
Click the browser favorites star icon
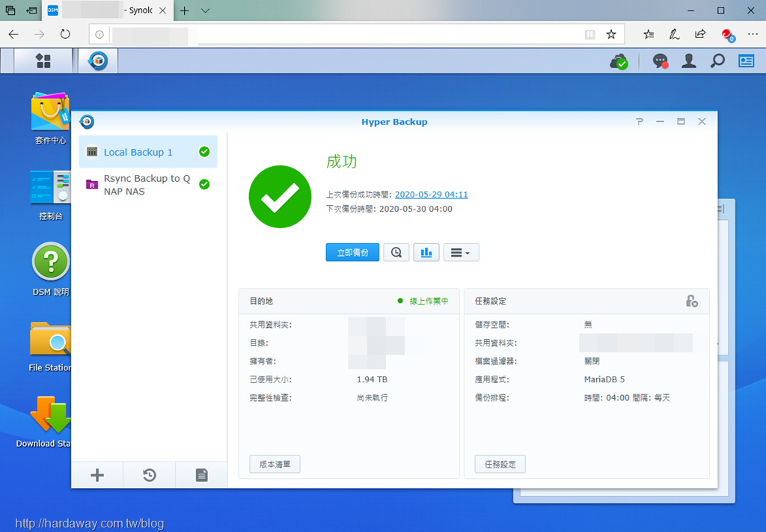[x=611, y=34]
